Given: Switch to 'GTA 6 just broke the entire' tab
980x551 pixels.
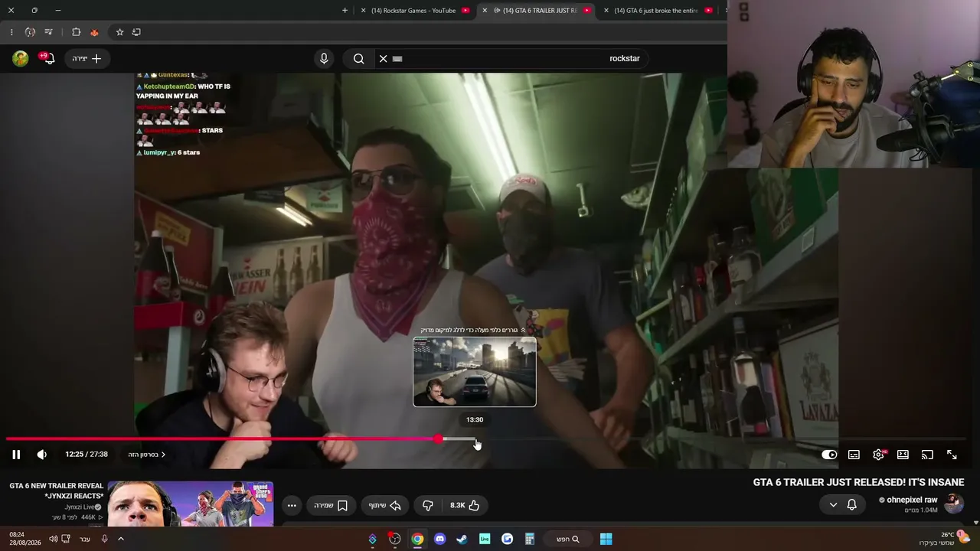Looking at the screenshot, I should click(x=657, y=11).
